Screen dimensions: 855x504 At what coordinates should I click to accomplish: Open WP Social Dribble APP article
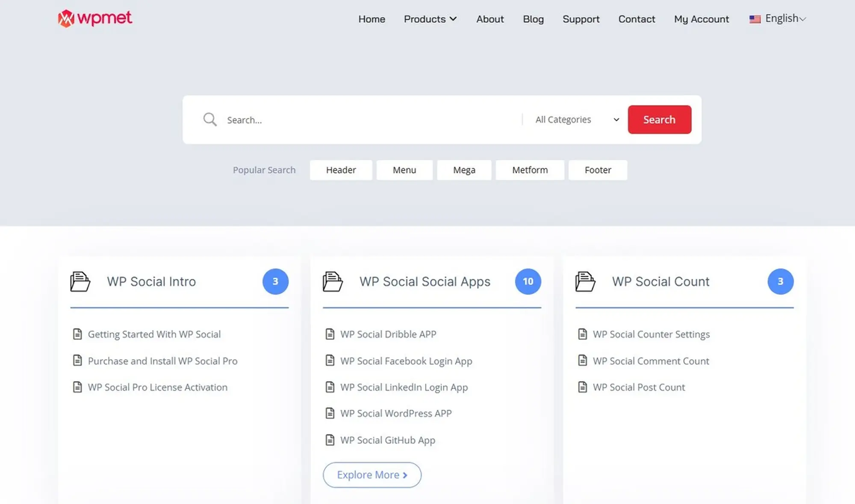[388, 334]
